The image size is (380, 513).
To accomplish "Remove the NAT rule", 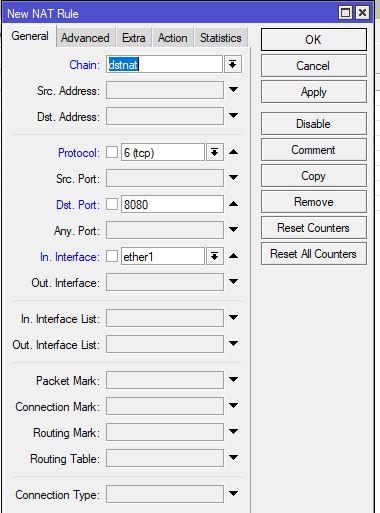I will coord(314,202).
